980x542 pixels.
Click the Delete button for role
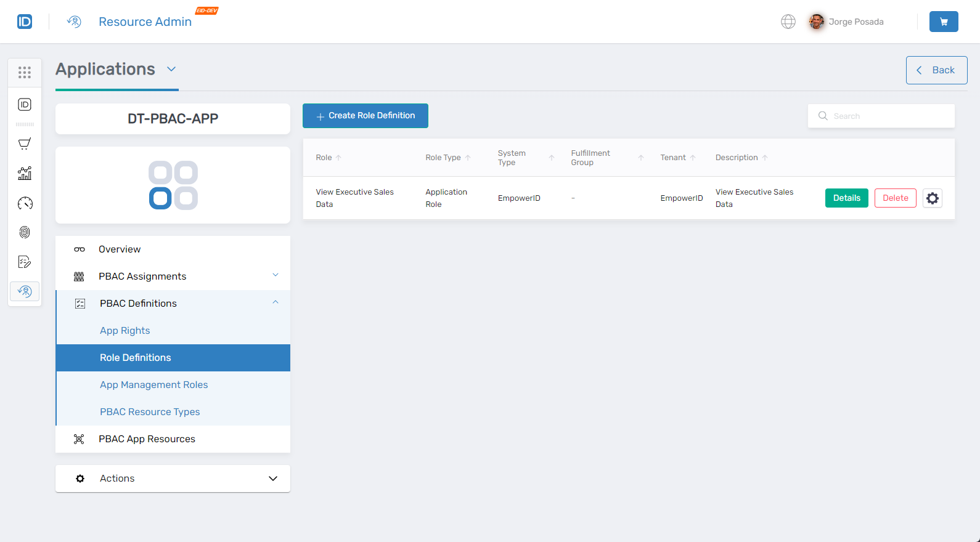point(895,198)
